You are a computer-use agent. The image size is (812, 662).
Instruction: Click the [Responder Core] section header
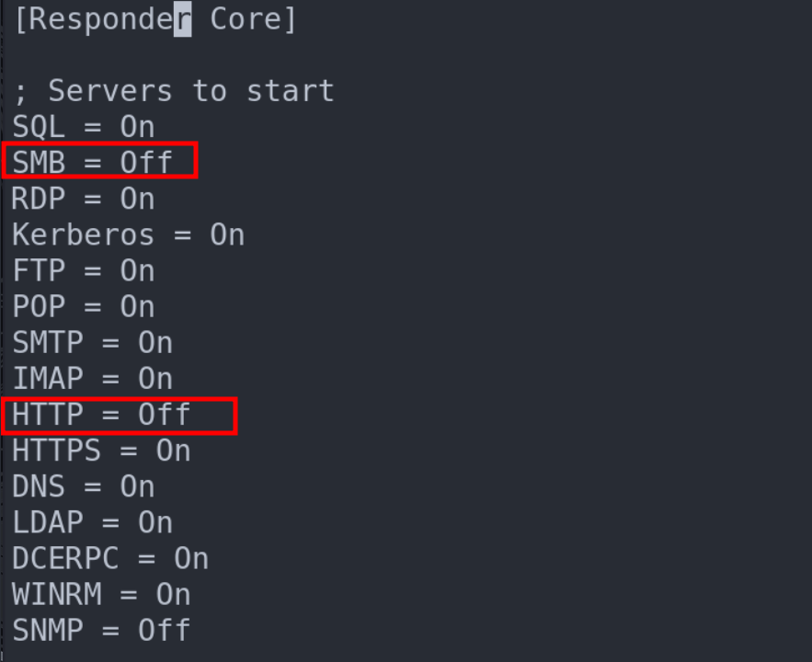pos(154,19)
